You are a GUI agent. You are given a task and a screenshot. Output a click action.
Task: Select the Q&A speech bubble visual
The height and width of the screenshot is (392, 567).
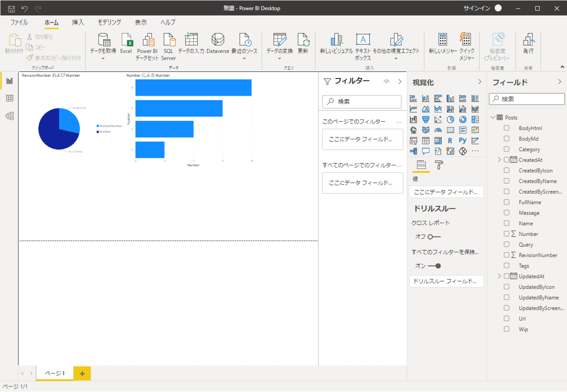coord(426,151)
